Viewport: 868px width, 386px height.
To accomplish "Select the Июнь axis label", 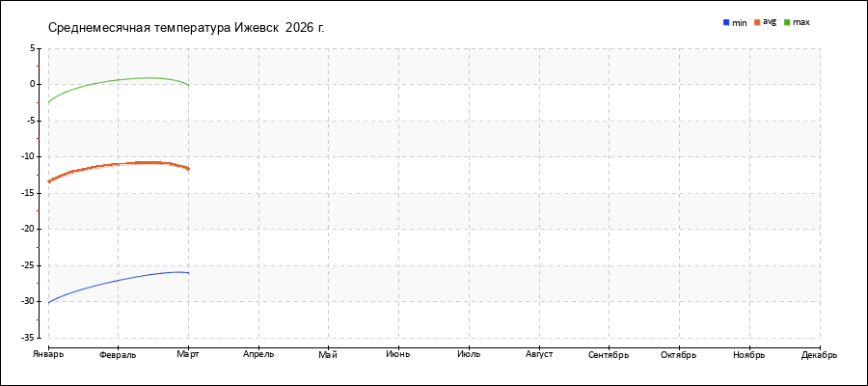I will pos(398,355).
